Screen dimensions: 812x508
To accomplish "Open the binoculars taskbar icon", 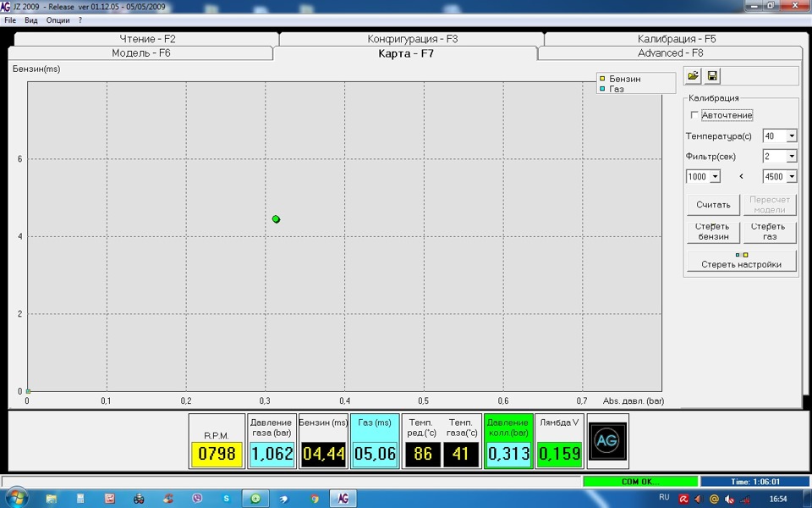I will 139,500.
